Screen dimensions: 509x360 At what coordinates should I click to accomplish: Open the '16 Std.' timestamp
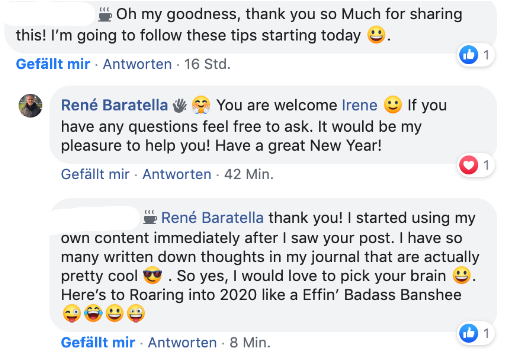(x=207, y=64)
